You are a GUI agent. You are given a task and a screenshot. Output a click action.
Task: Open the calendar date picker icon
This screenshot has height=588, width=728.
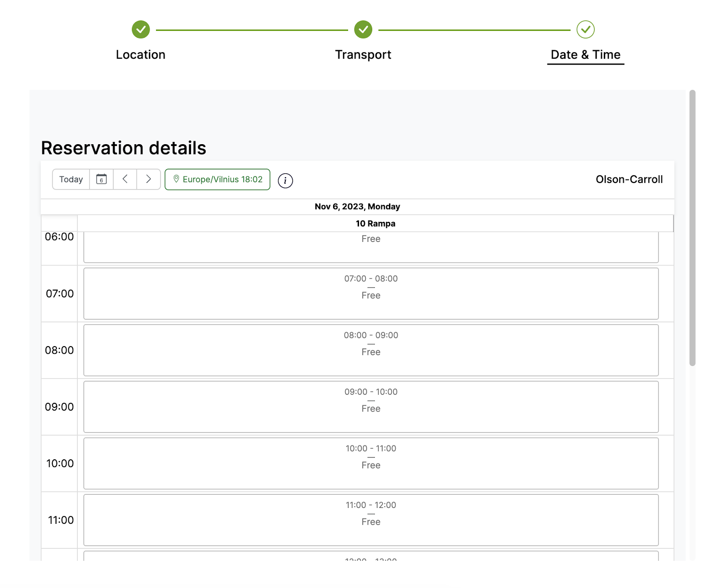coord(101,179)
